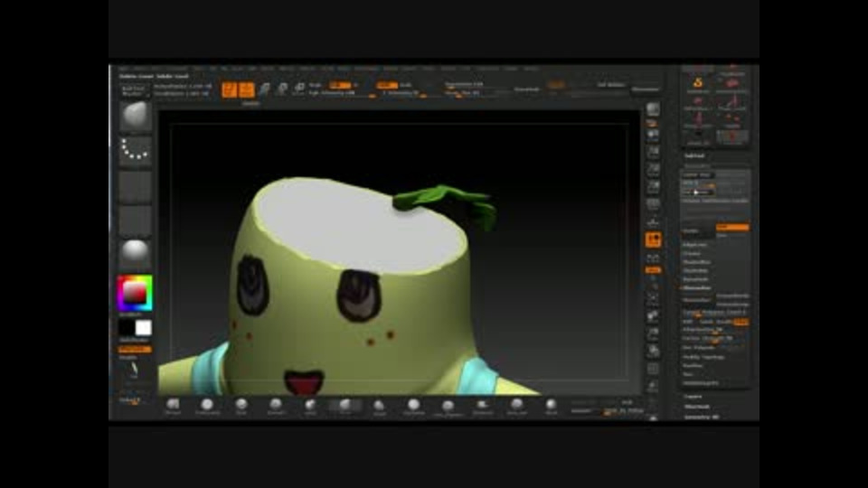This screenshot has width=868, height=488.
Task: Adjust the Target Polygons Count slider
Action: (x=714, y=313)
